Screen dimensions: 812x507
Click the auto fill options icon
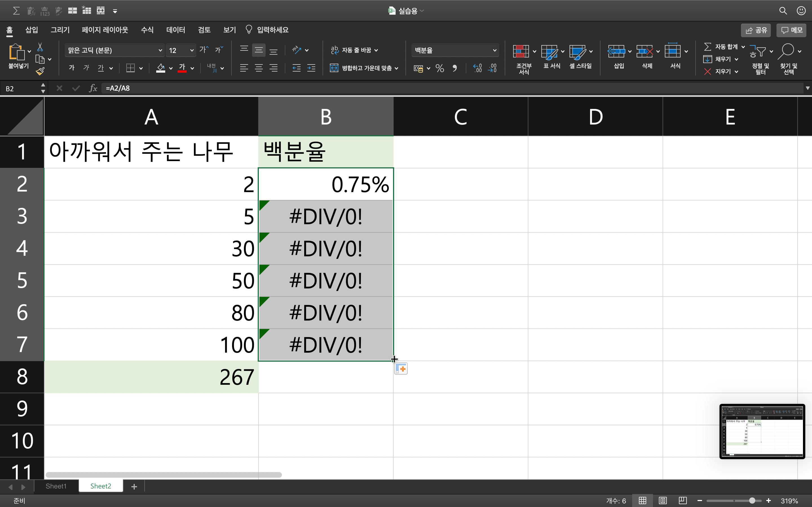(x=401, y=368)
